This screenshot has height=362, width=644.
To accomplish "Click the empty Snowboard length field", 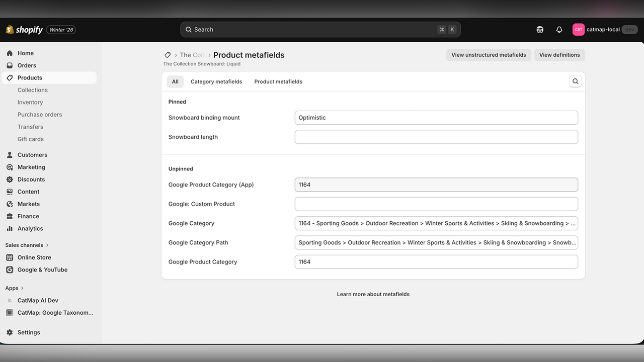I will pyautogui.click(x=436, y=137).
